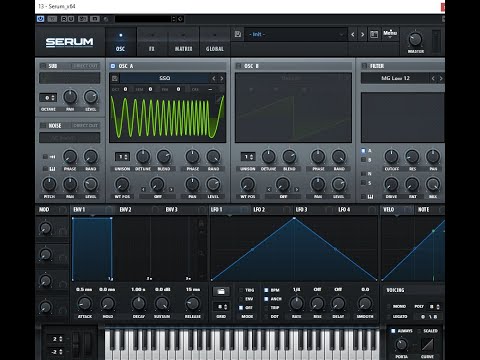Enable LFO TRIG mode

241,290
